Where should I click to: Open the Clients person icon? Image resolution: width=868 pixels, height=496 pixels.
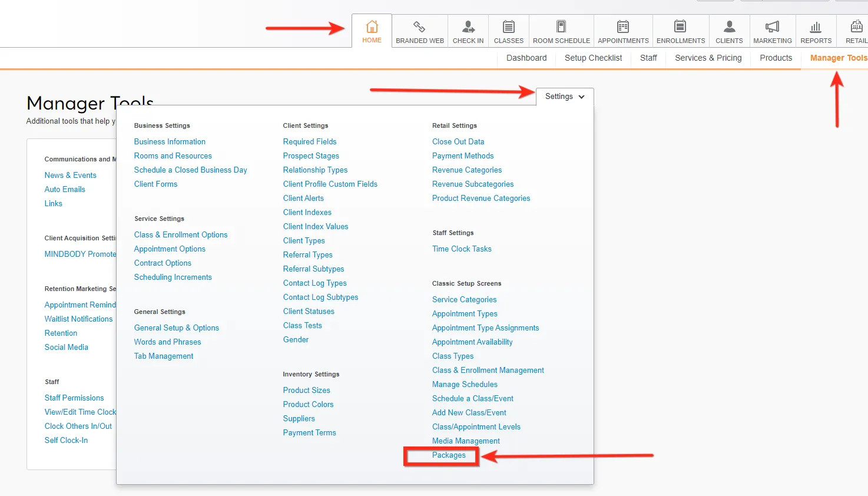pos(729,27)
